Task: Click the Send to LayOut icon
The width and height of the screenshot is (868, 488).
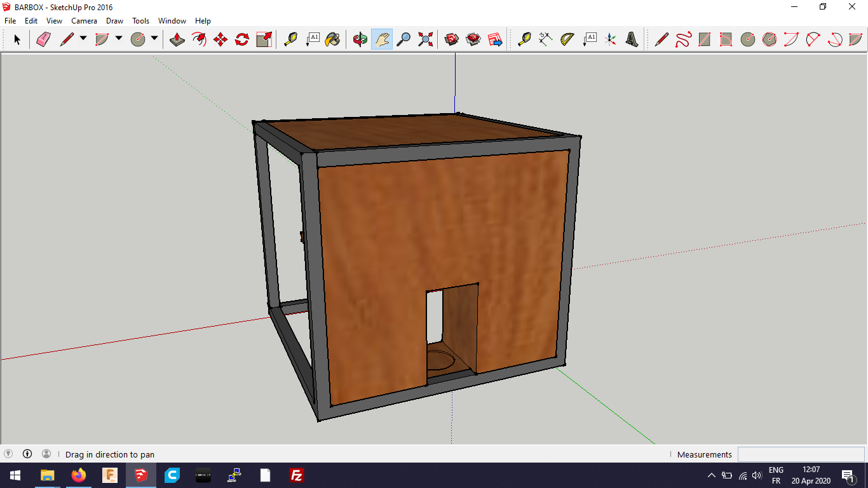Action: click(x=495, y=39)
